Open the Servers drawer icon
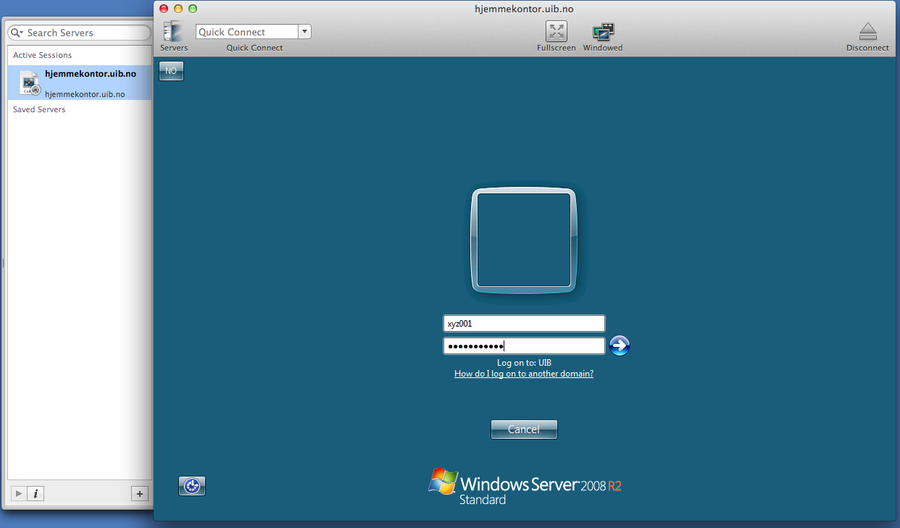This screenshot has height=528, width=900. point(173,32)
